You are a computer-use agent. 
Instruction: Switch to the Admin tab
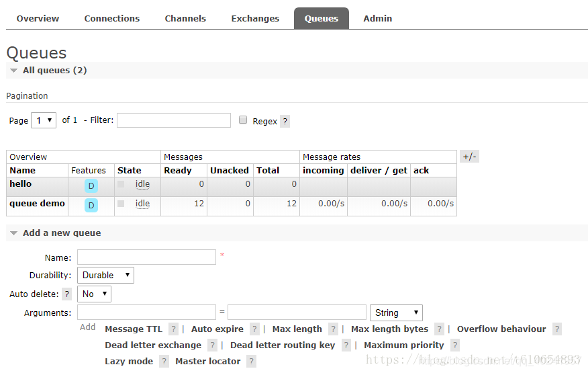click(x=378, y=18)
